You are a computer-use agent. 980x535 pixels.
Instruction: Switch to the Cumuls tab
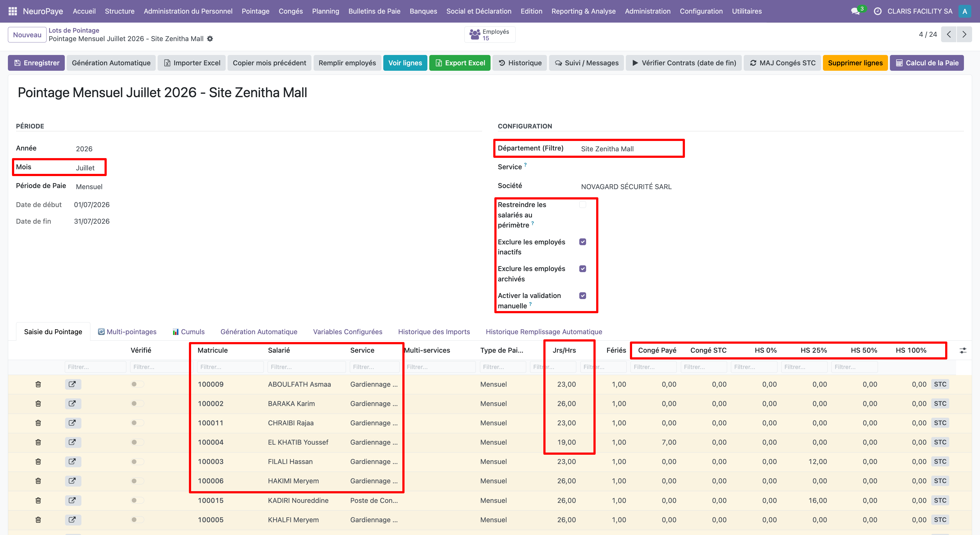click(189, 332)
